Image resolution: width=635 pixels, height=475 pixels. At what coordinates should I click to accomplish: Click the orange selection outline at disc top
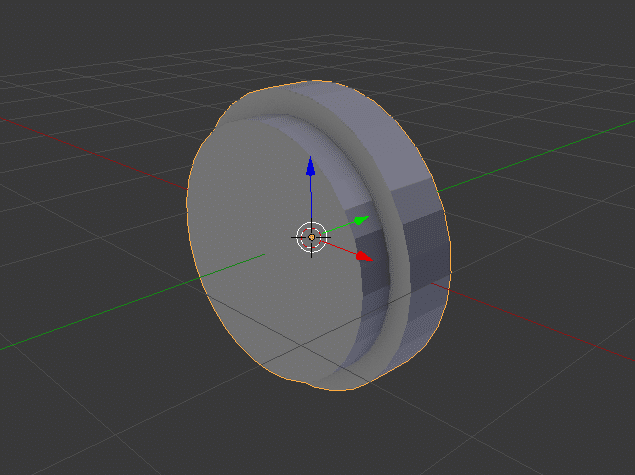click(x=290, y=86)
